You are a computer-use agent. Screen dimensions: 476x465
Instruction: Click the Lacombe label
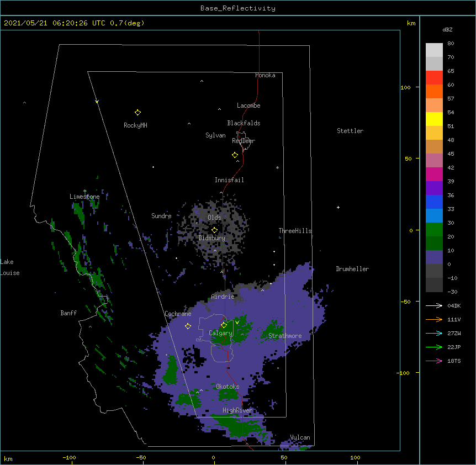coord(248,105)
